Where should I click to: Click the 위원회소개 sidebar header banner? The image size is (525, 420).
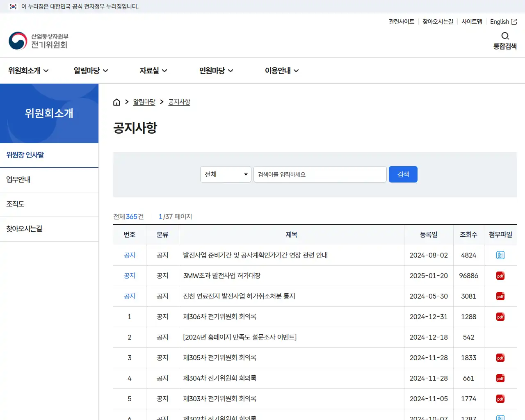coord(49,113)
